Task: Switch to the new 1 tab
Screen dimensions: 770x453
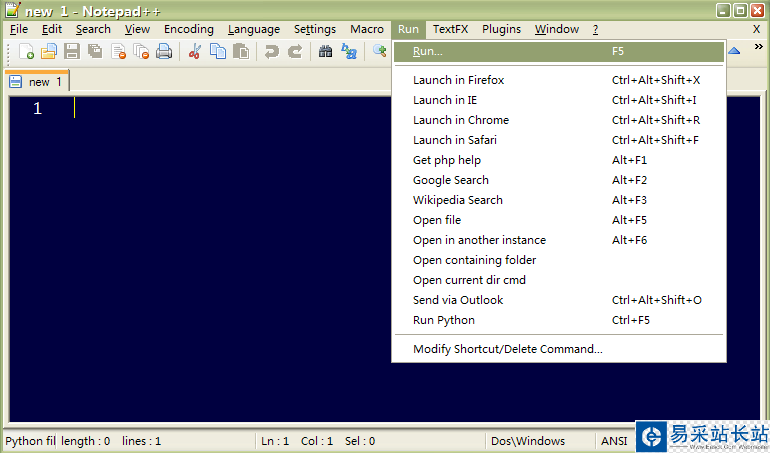Action: [x=37, y=82]
